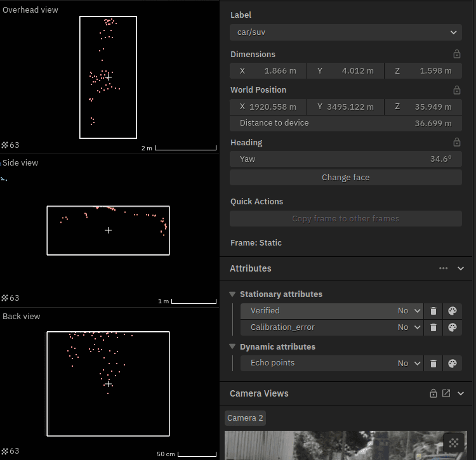Screen dimensions: 476x460
Task: Collapse the Dynamic attributes group
Action: (232, 347)
